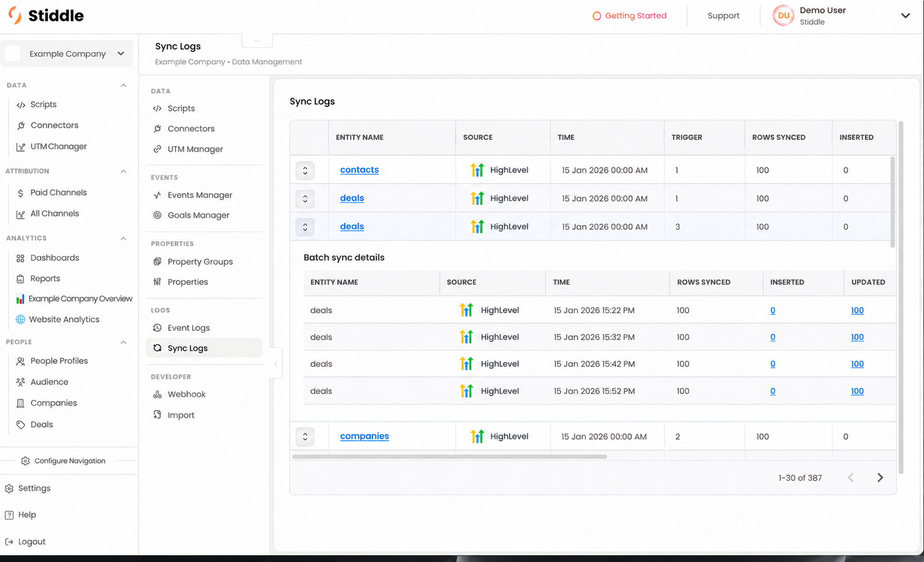Open Configure Navigation
The width and height of the screenshot is (924, 562).
click(63, 461)
